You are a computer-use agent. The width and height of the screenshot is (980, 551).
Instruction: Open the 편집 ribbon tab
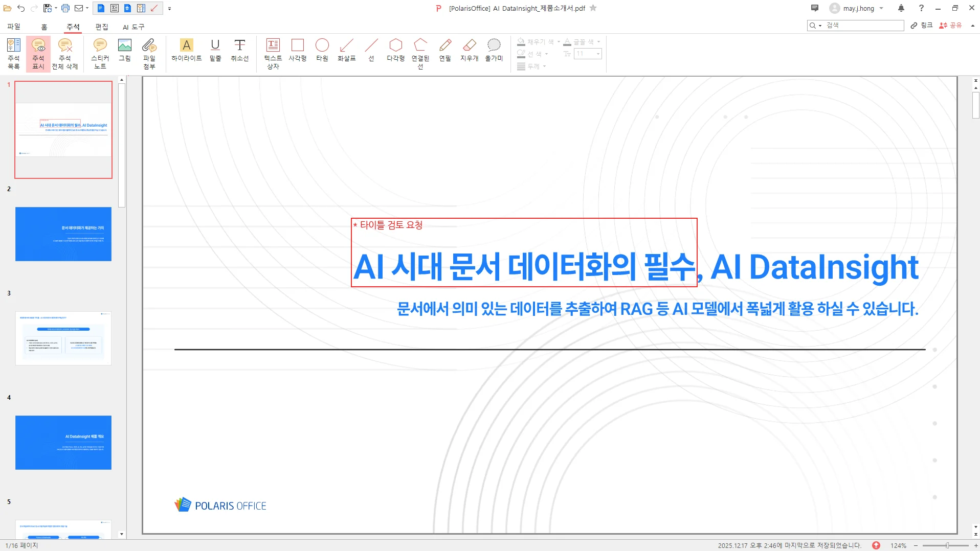(101, 27)
